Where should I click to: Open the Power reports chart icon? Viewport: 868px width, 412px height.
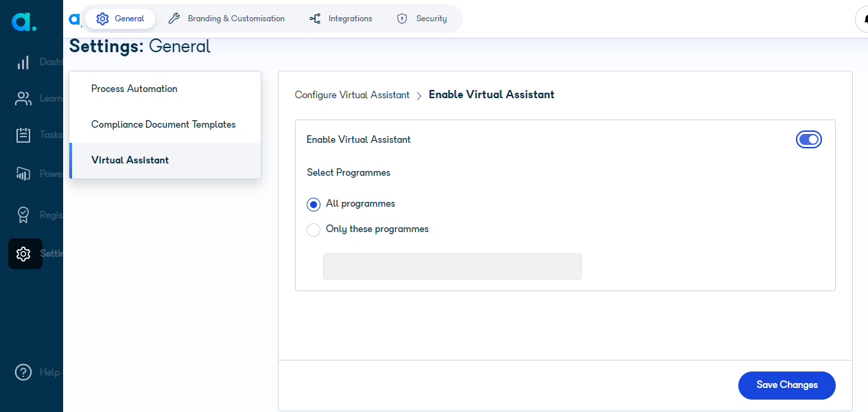point(23,174)
